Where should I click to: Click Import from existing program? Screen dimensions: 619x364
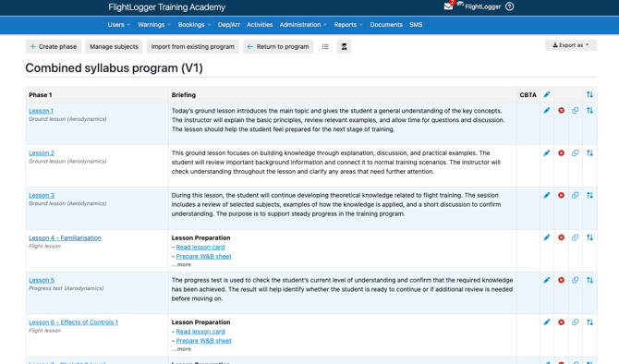point(193,46)
